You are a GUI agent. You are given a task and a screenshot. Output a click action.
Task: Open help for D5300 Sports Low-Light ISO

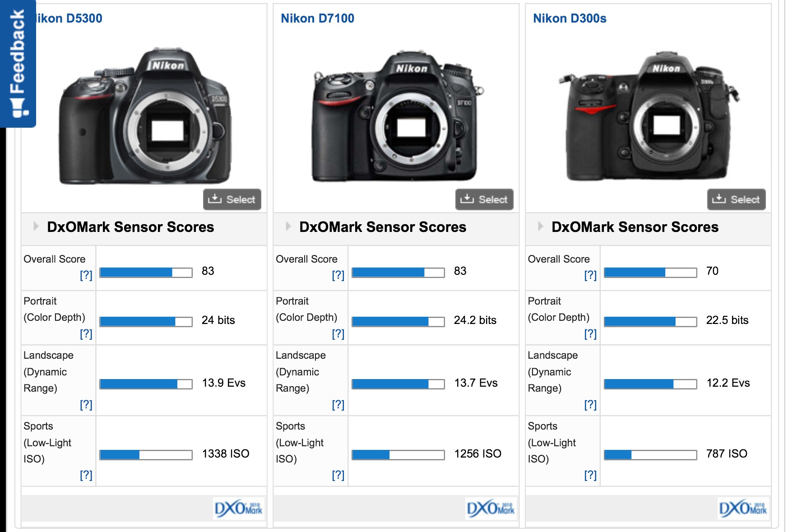pyautogui.click(x=86, y=475)
